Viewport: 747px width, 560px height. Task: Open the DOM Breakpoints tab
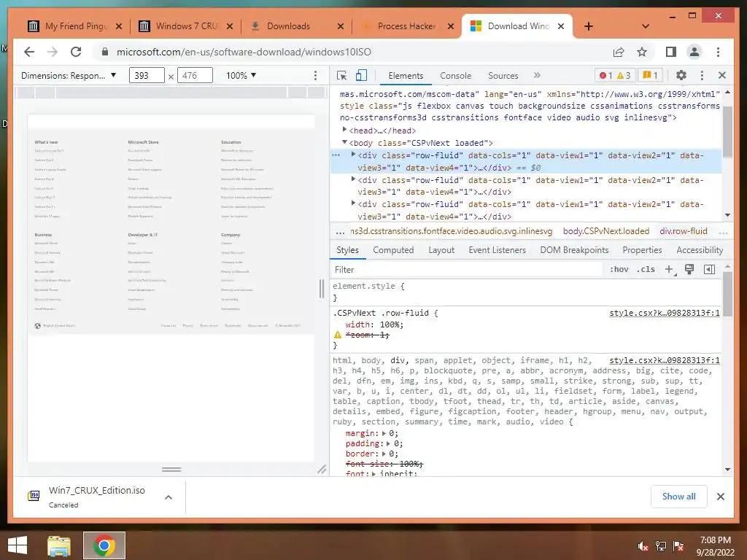point(574,250)
